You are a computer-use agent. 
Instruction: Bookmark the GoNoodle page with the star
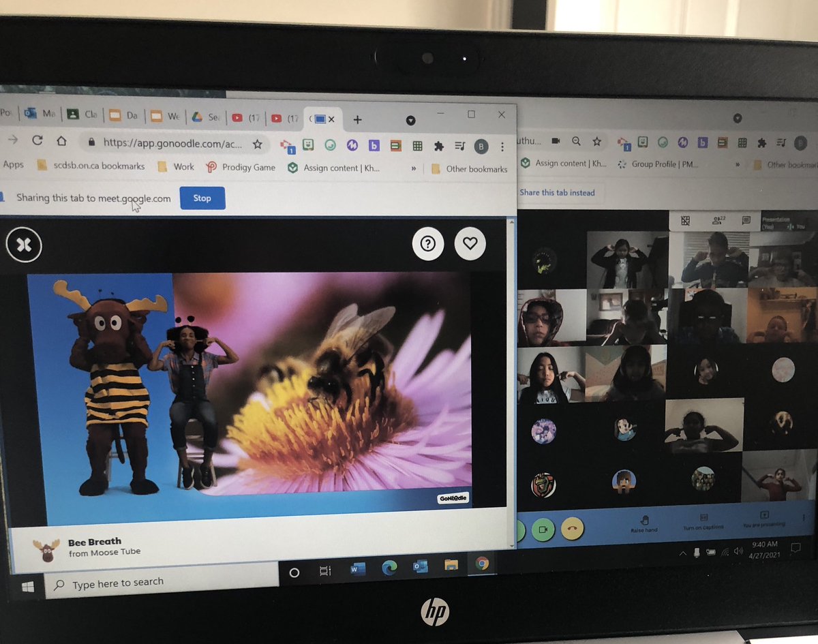pos(257,144)
